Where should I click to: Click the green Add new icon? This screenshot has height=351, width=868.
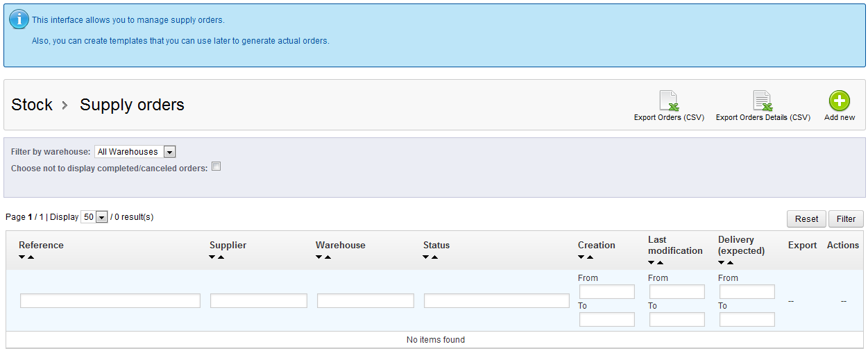(839, 101)
